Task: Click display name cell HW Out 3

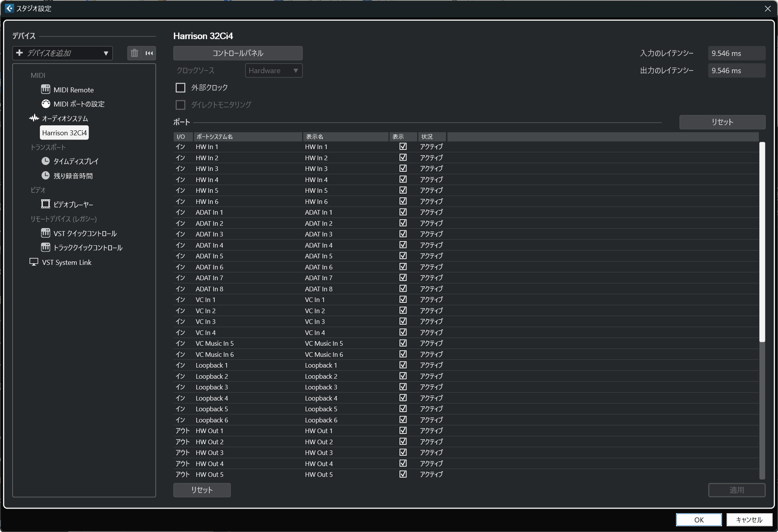Action: coord(319,453)
